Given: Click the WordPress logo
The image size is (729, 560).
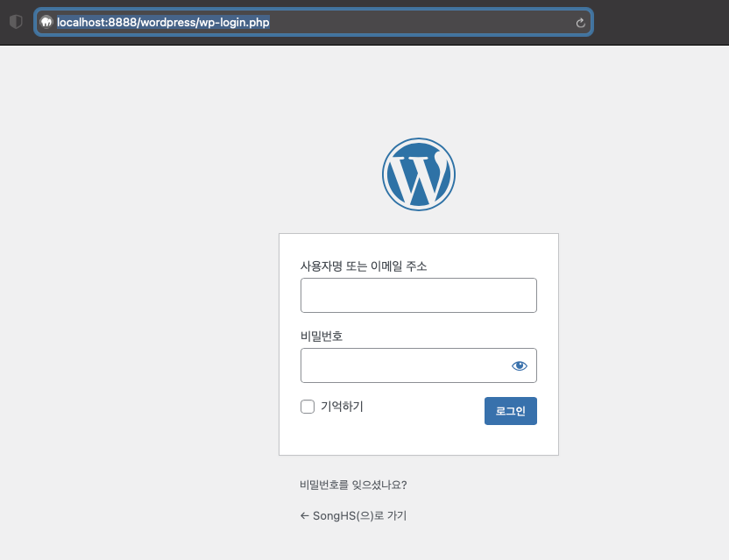Looking at the screenshot, I should pyautogui.click(x=419, y=174).
